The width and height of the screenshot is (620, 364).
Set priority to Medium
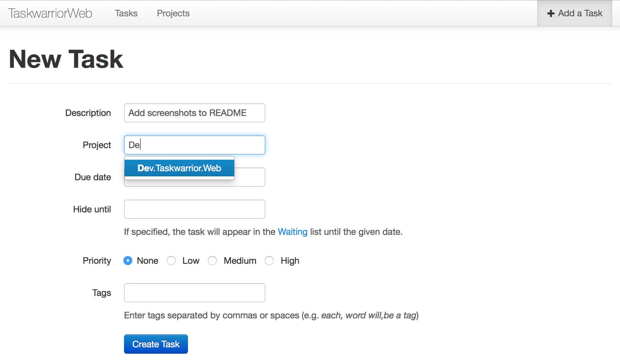(x=212, y=261)
